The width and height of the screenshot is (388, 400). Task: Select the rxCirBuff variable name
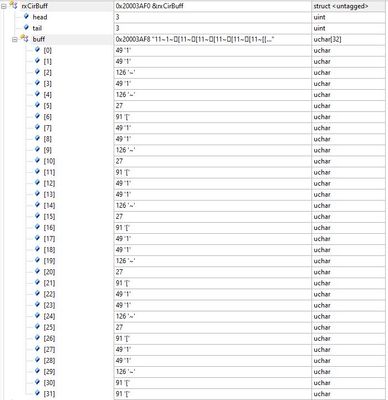pyautogui.click(x=35, y=6)
